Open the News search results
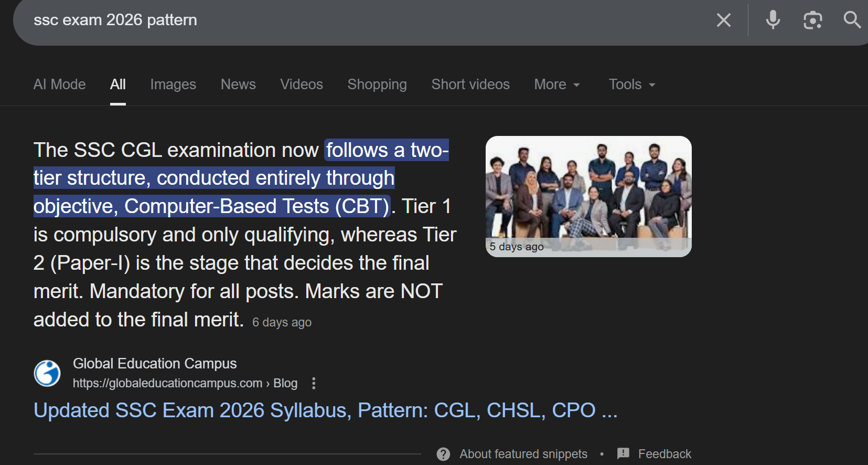The height and width of the screenshot is (465, 868). (x=238, y=84)
